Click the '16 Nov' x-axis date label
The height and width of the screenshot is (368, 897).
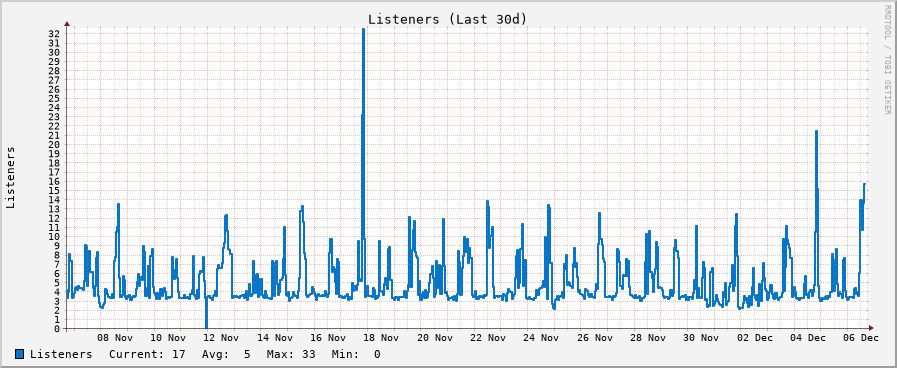click(x=328, y=338)
